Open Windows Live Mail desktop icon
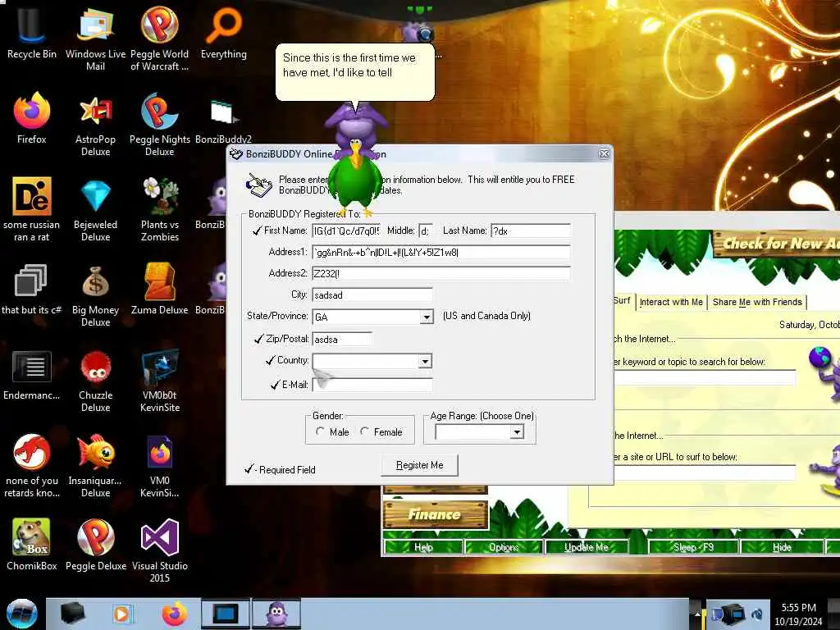The width and height of the screenshot is (840, 630). [x=95, y=38]
